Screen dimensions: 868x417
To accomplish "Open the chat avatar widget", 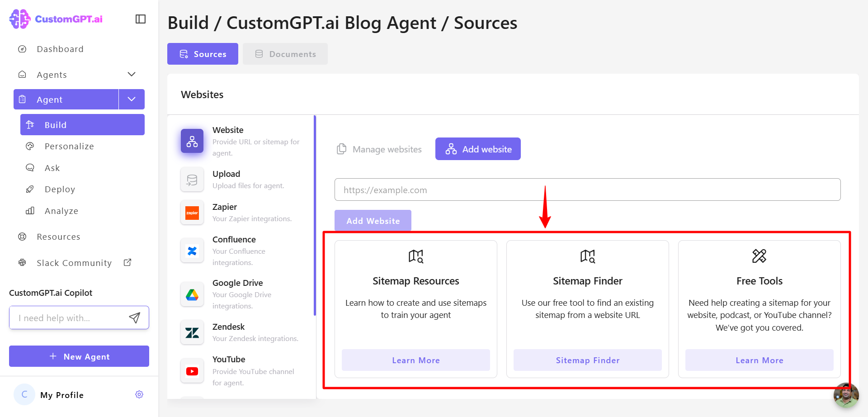I will (846, 395).
